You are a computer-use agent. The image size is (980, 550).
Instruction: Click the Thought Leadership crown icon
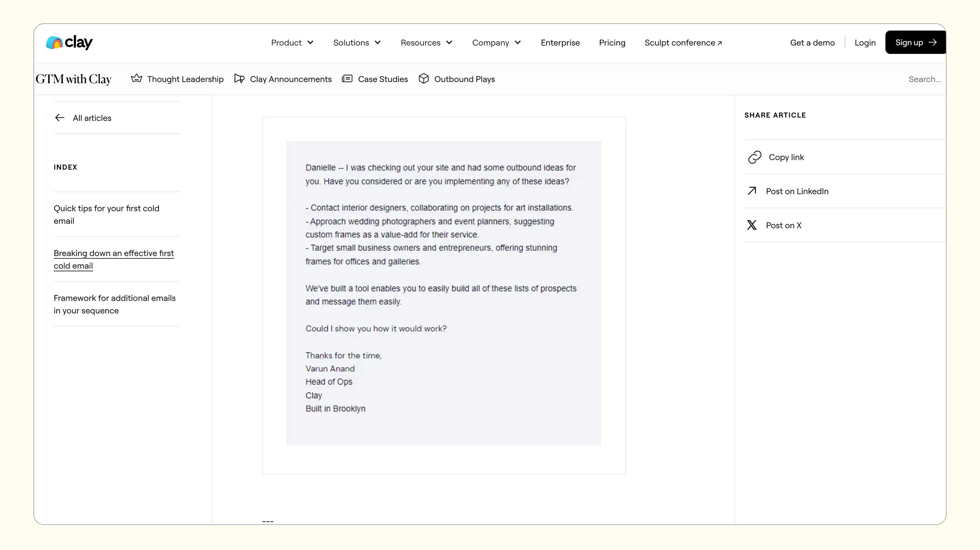[137, 78]
